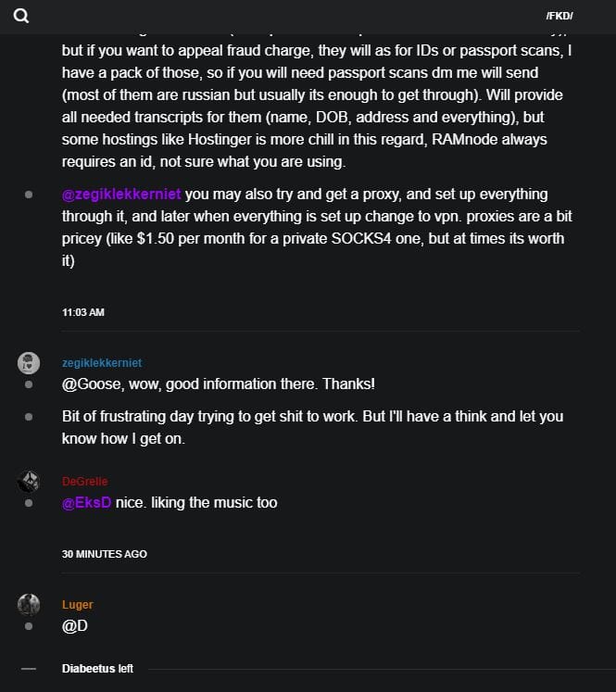
Task: Click the "Diabeetus left" status notice
Action: 97,668
